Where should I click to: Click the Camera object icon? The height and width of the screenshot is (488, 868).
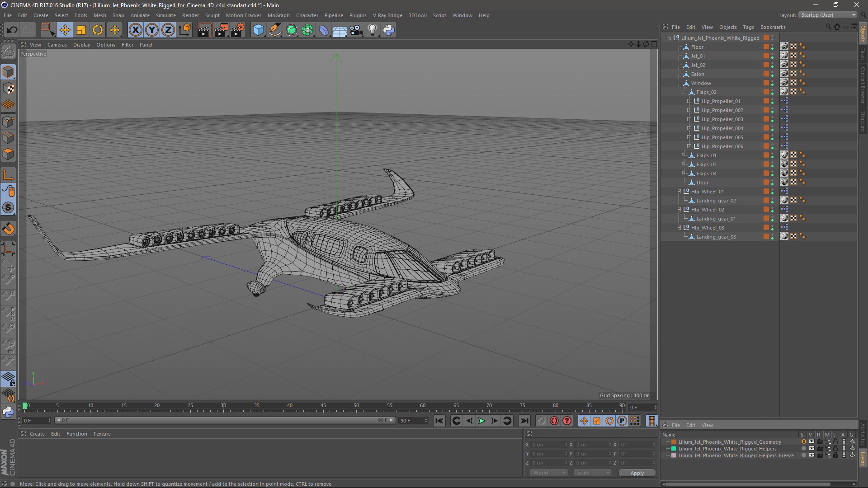click(x=356, y=30)
